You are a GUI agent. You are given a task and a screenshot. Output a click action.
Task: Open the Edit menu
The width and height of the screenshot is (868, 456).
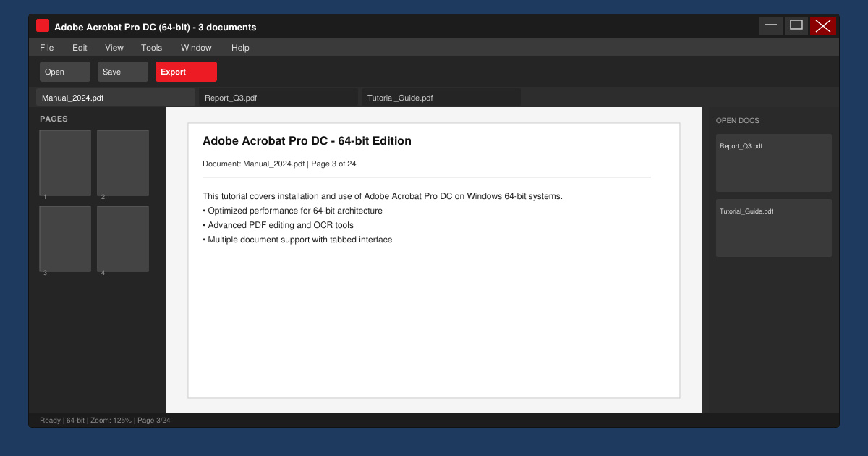pos(80,48)
